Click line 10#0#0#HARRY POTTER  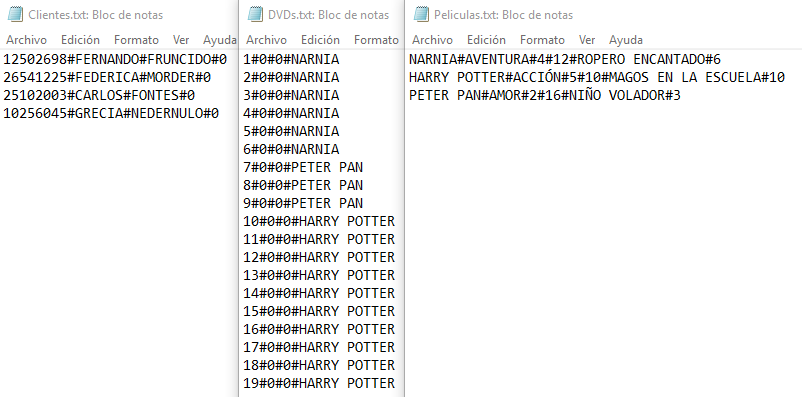(x=319, y=222)
